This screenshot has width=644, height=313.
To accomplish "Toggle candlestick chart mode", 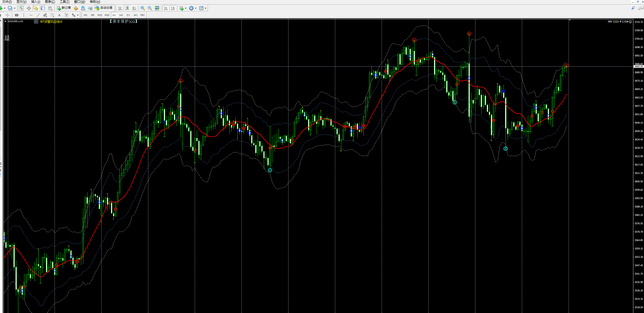I will [x=127, y=8].
